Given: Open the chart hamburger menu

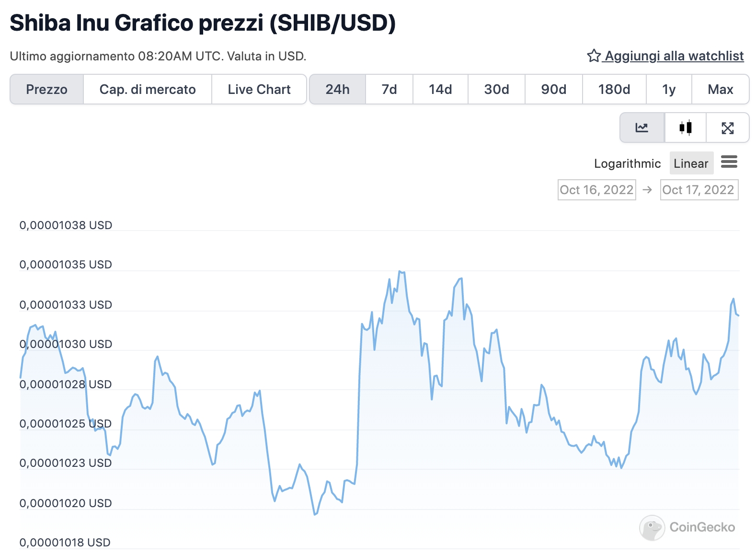Looking at the screenshot, I should [729, 162].
